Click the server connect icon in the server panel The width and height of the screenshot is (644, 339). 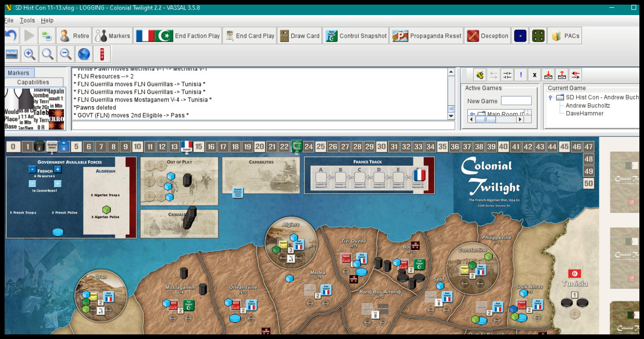coord(480,75)
